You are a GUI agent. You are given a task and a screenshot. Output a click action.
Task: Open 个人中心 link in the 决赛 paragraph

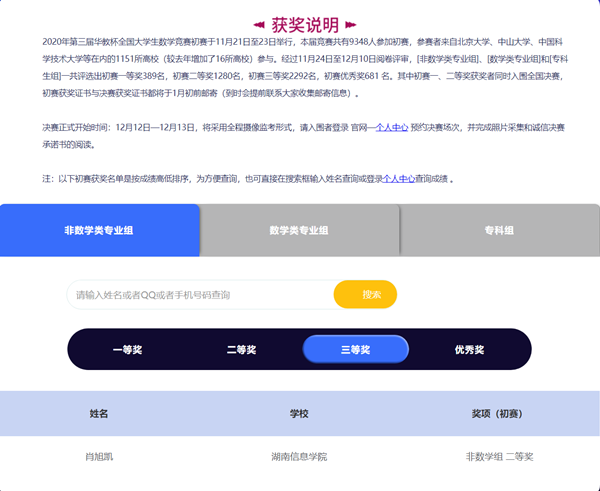pyautogui.click(x=392, y=127)
